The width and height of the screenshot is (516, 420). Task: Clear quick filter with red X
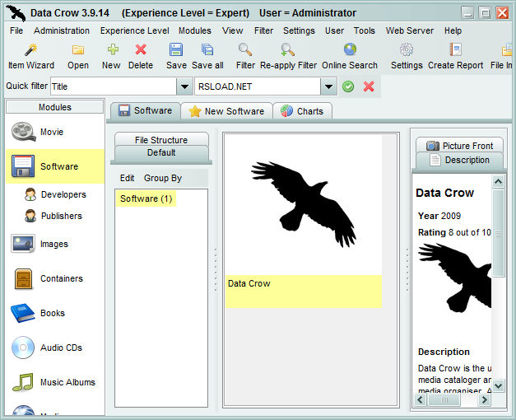pyautogui.click(x=369, y=86)
